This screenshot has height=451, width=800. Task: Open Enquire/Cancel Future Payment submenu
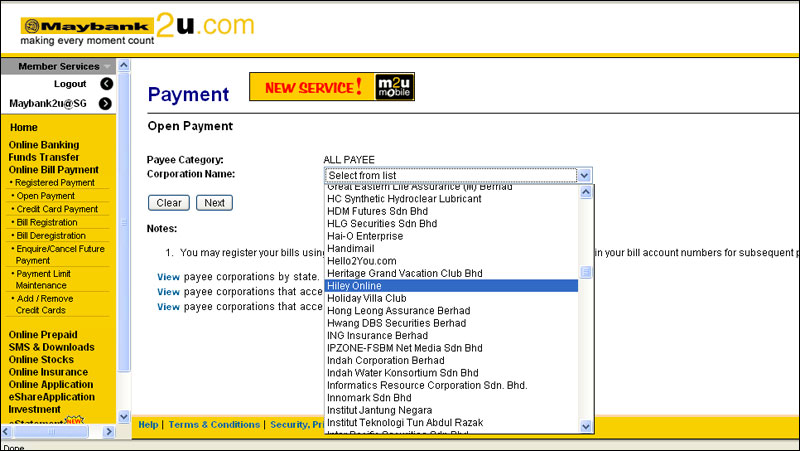pyautogui.click(x=60, y=255)
